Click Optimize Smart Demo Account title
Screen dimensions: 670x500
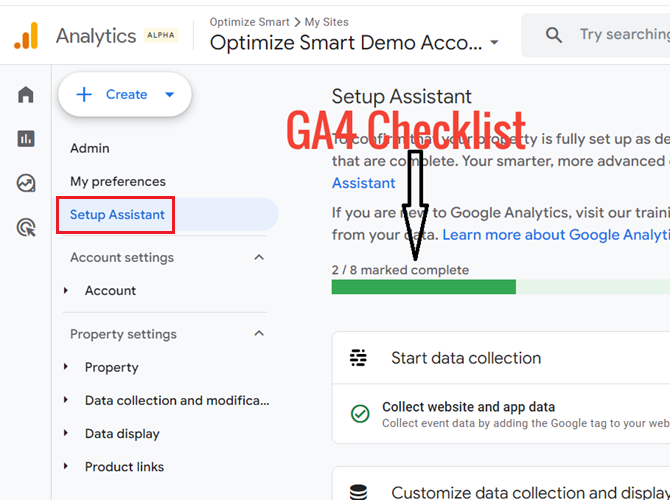(346, 43)
